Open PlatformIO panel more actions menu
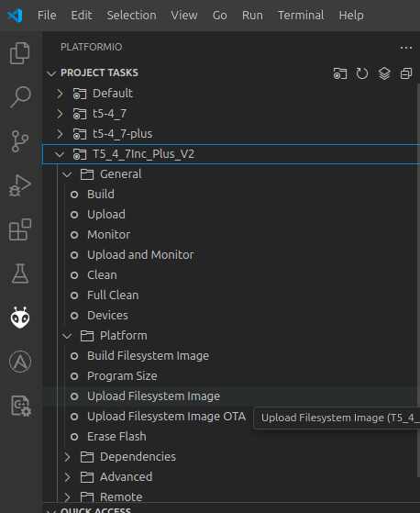The width and height of the screenshot is (420, 513). pyautogui.click(x=406, y=48)
